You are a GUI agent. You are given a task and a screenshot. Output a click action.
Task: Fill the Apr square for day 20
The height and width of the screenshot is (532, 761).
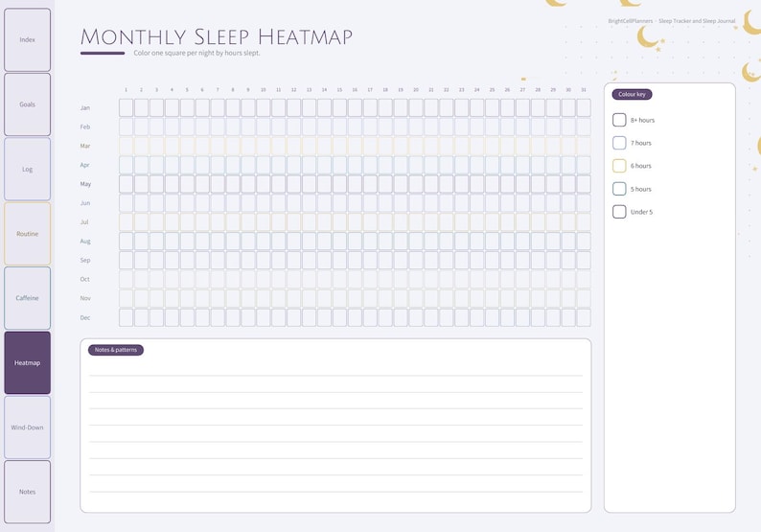point(416,165)
